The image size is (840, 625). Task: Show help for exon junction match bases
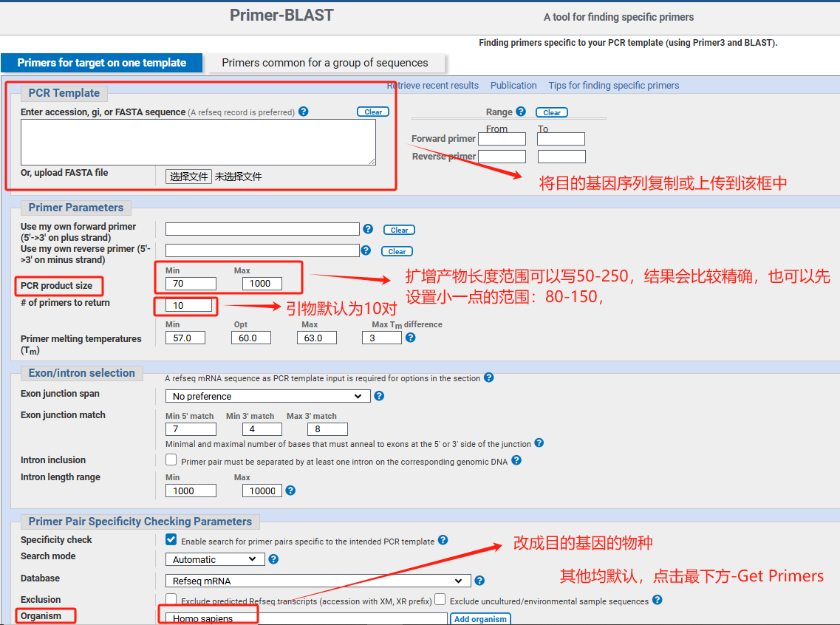click(539, 443)
